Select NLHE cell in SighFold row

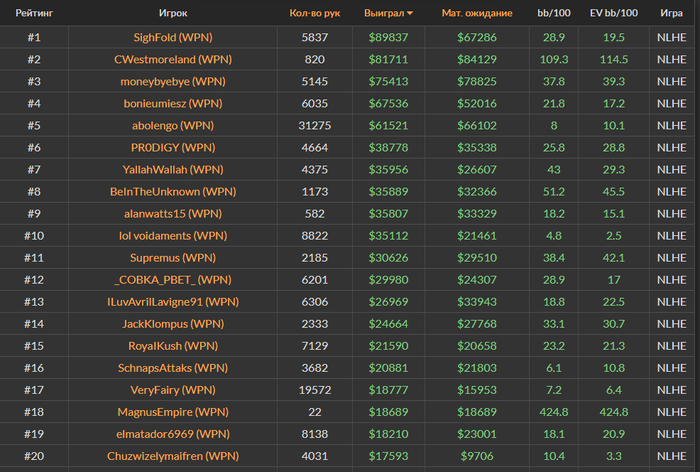(671, 37)
